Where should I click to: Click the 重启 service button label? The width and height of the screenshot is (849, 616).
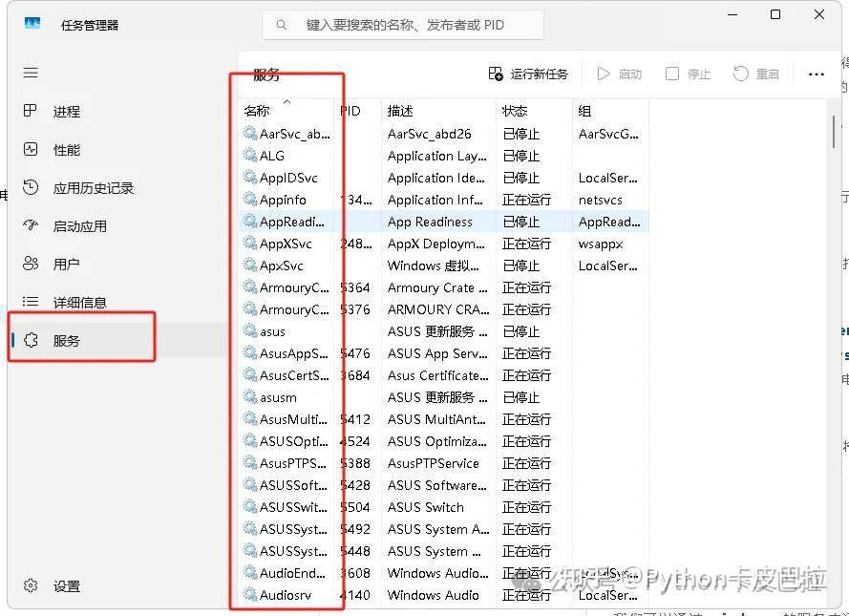(x=767, y=74)
